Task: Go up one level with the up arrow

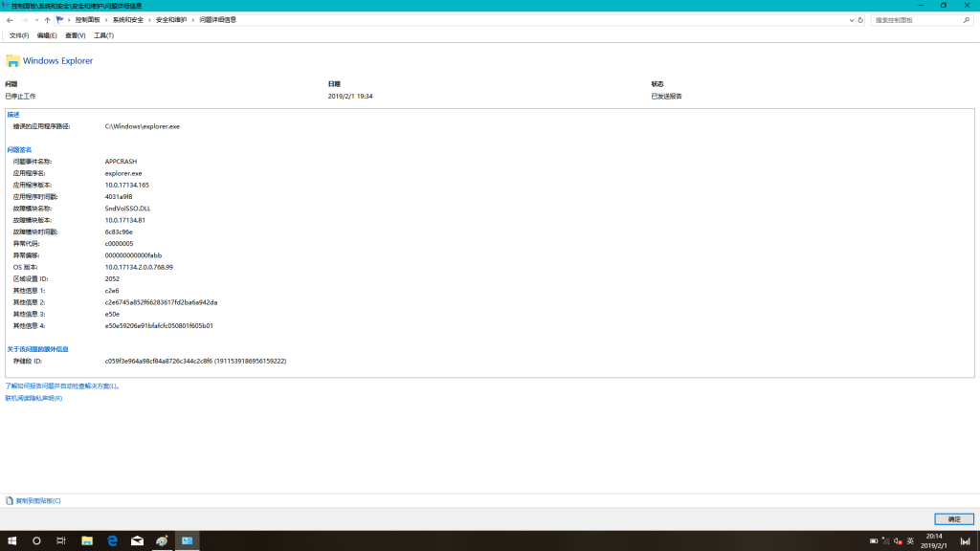Action: pyautogui.click(x=48, y=20)
